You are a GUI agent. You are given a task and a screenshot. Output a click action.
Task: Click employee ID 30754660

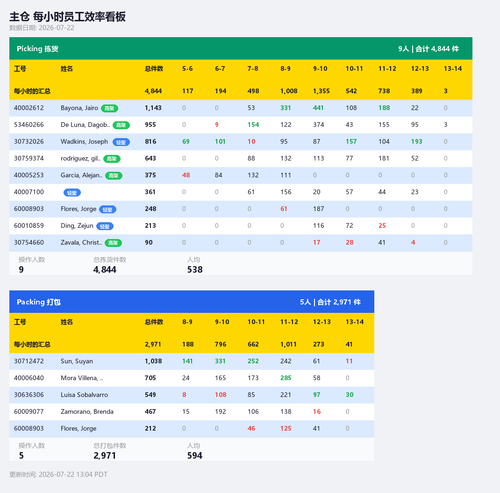29,242
